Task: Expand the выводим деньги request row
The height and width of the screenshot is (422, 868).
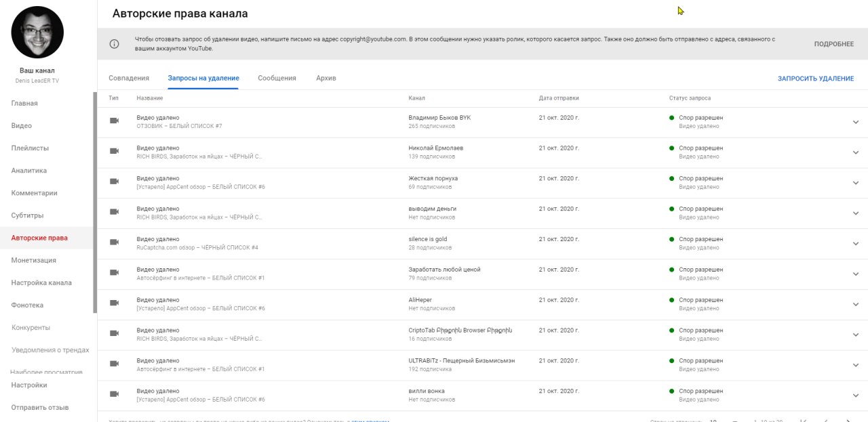Action: (856, 213)
